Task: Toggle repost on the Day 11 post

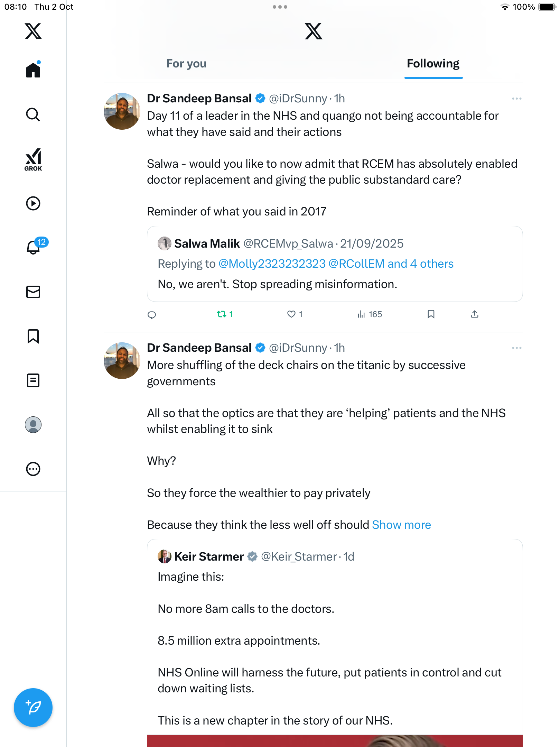Action: 222,314
